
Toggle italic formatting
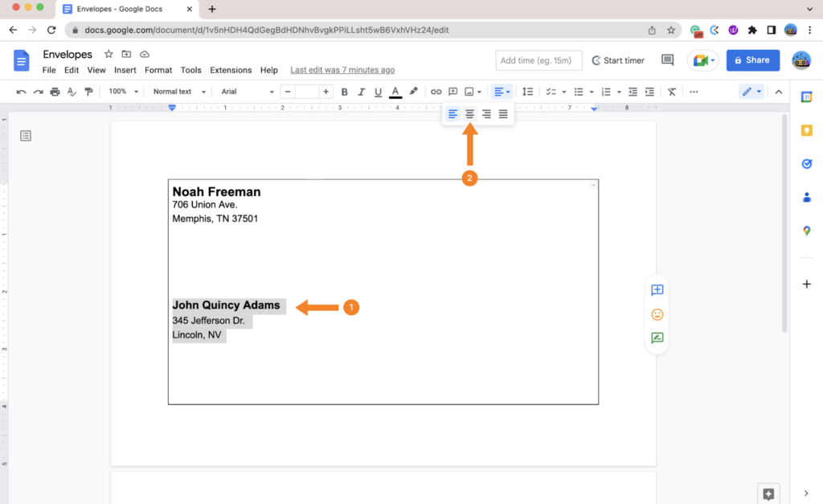pos(362,92)
